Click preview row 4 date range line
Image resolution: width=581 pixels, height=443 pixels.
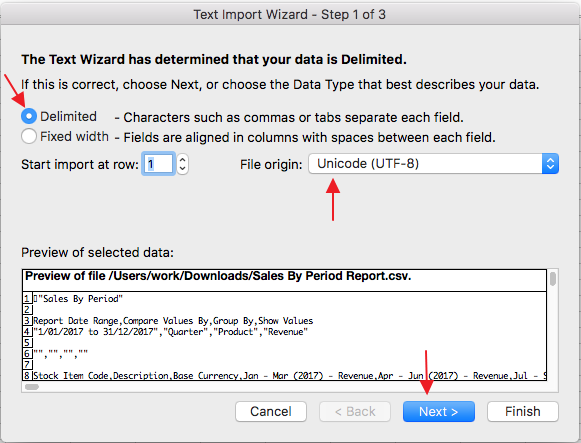pos(170,332)
